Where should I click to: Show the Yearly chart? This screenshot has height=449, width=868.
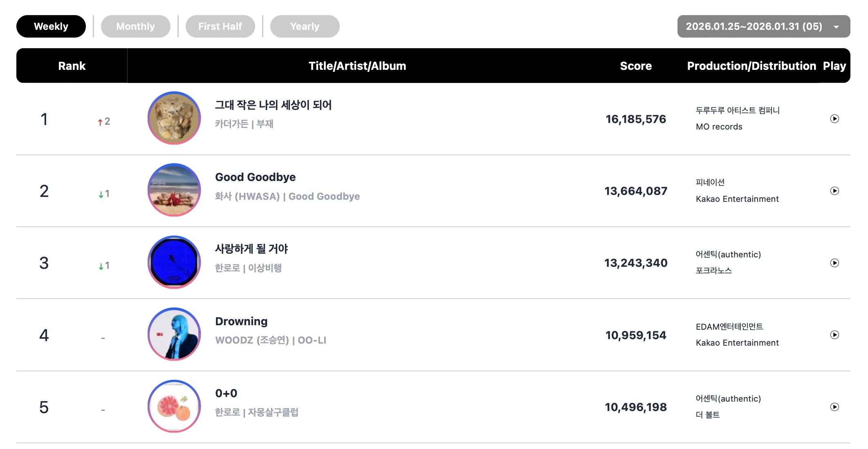coord(305,27)
